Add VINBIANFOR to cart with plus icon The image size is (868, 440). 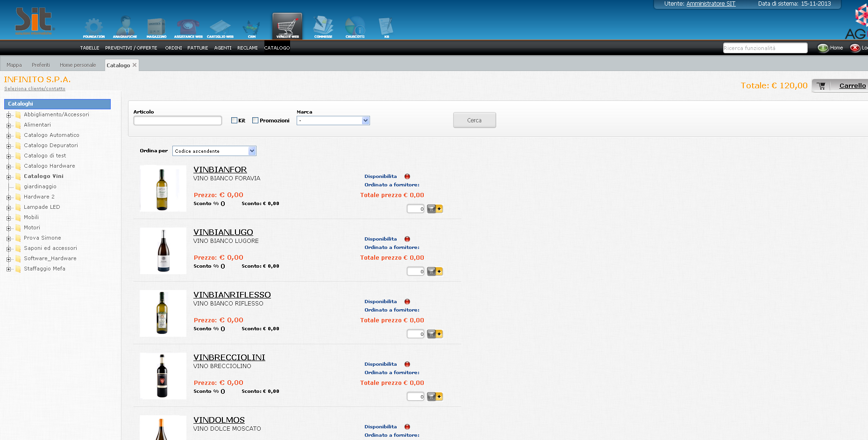(x=440, y=209)
